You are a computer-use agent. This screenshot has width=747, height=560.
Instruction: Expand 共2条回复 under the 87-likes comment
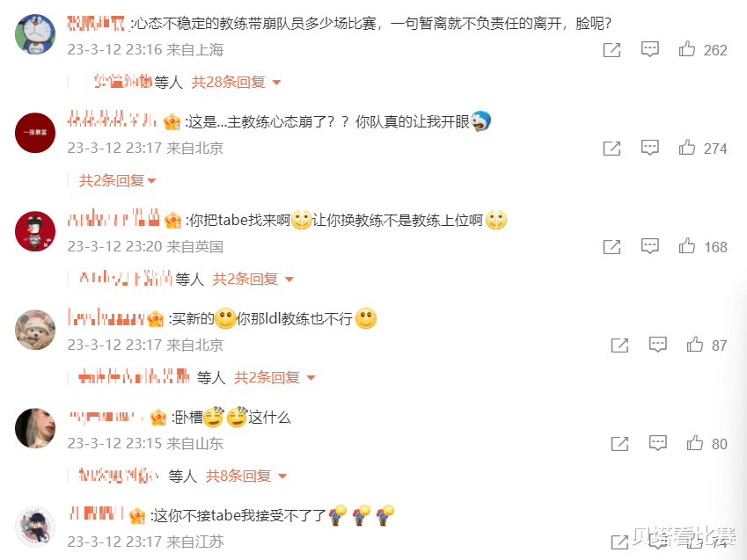(x=275, y=378)
